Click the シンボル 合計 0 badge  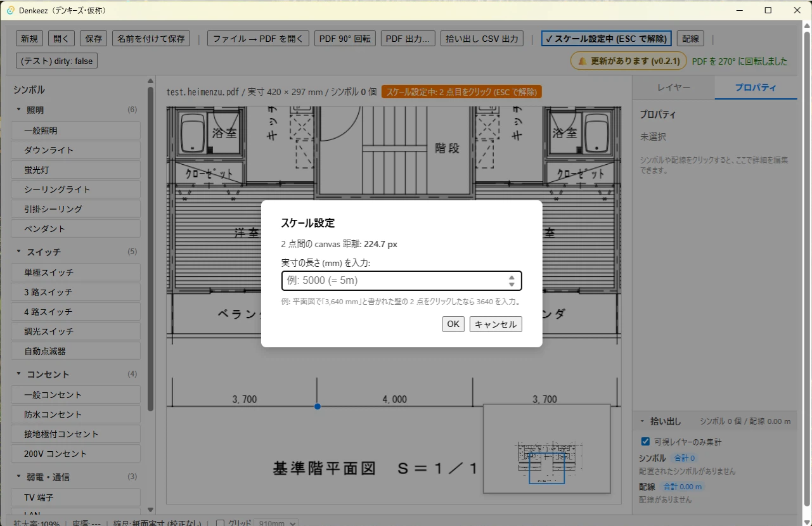coord(685,458)
